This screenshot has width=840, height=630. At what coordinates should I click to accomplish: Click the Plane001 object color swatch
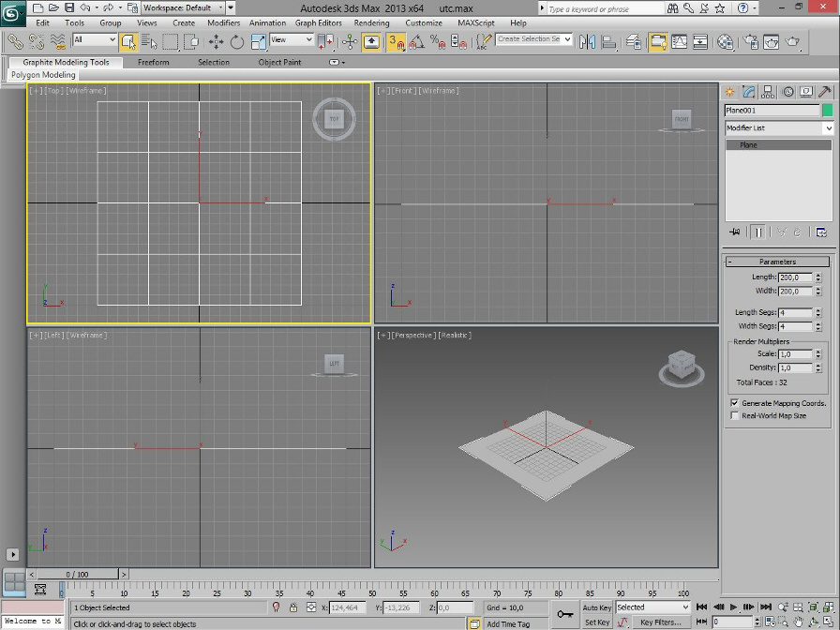(828, 111)
